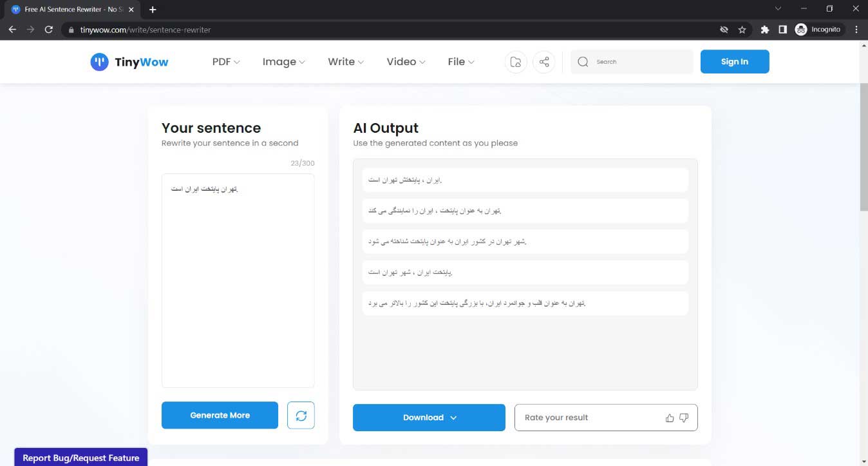Screen dimensions: 868x466
Task: Open the Write menu
Action: 346,62
